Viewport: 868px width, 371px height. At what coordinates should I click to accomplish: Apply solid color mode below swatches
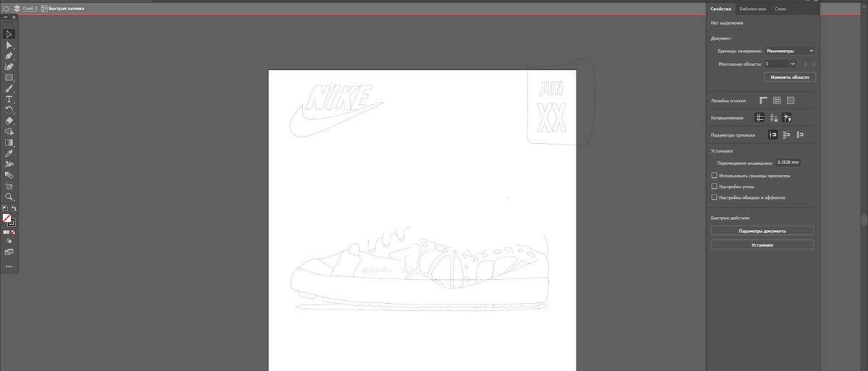(5, 232)
